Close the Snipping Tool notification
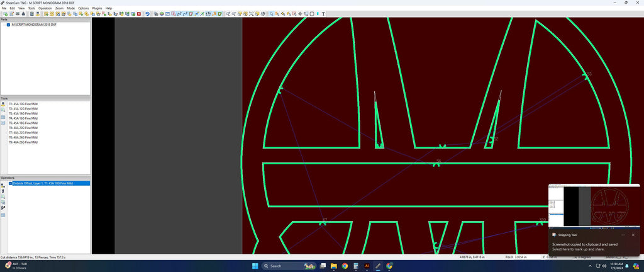644x272 pixels. coord(633,235)
